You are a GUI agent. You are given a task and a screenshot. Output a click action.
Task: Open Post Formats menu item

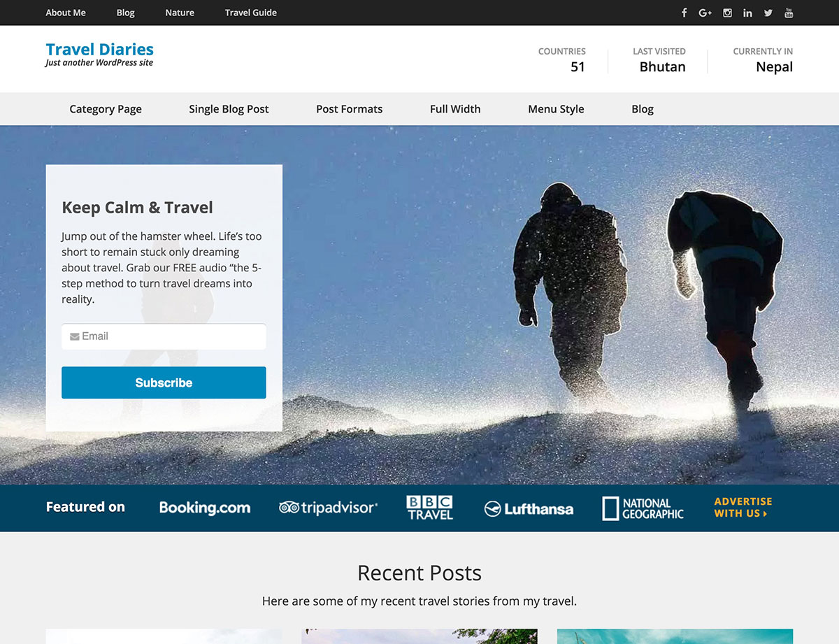[349, 109]
